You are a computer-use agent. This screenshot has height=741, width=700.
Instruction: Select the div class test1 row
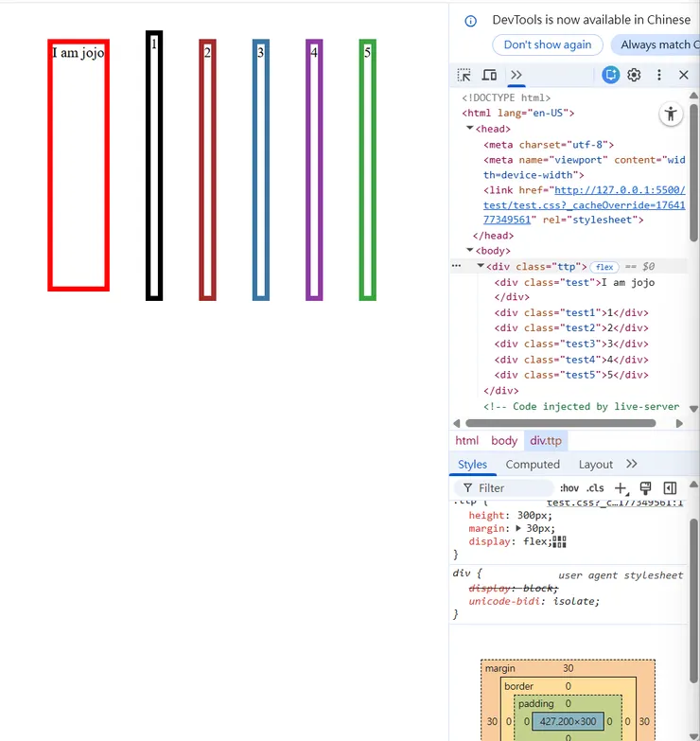[571, 313]
